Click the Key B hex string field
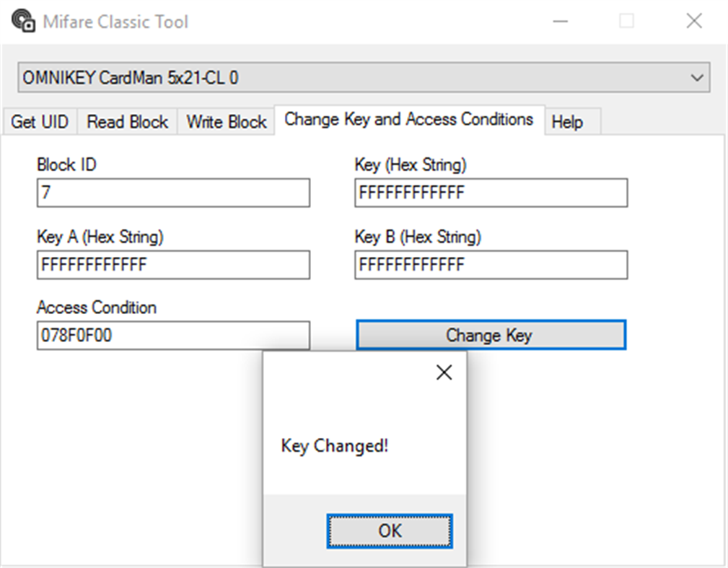This screenshot has width=728, height=568. [x=491, y=266]
